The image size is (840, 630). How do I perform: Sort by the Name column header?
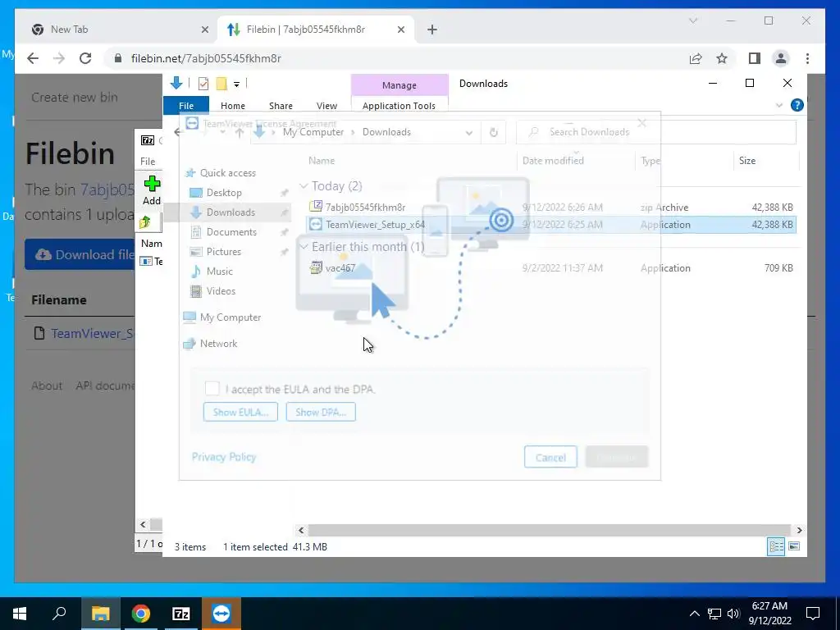coord(410,160)
